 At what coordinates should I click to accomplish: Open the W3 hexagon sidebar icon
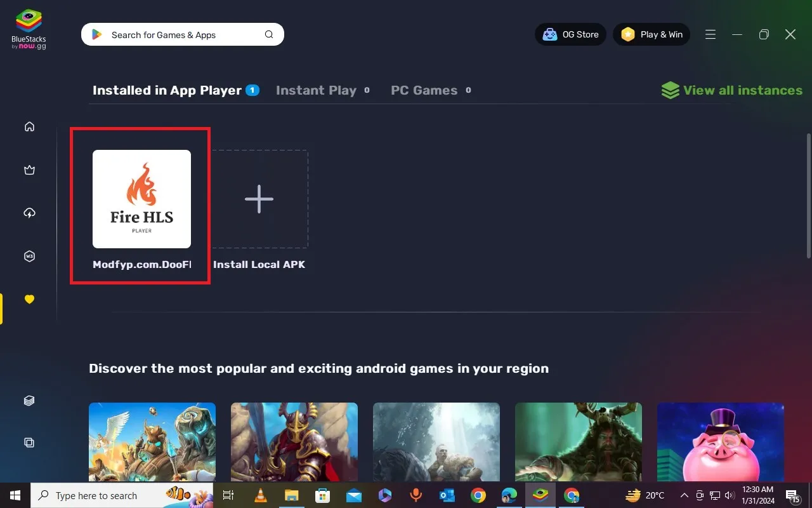pos(29,256)
